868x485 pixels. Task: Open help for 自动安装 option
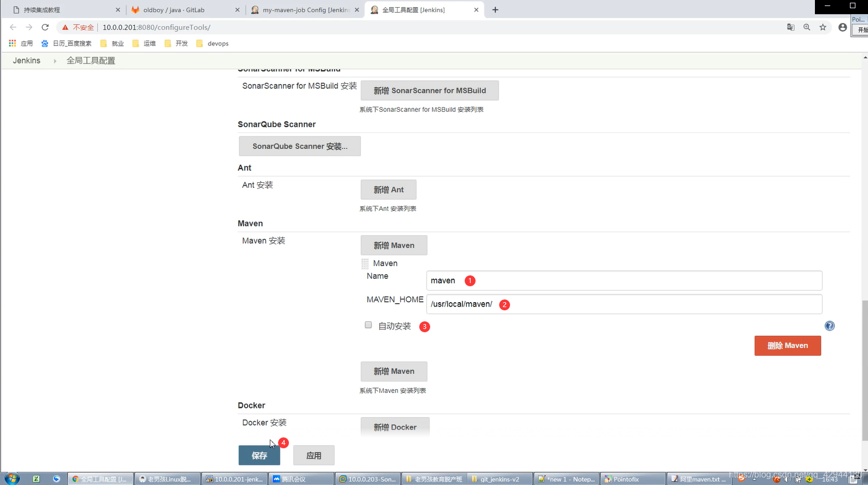[x=830, y=326]
